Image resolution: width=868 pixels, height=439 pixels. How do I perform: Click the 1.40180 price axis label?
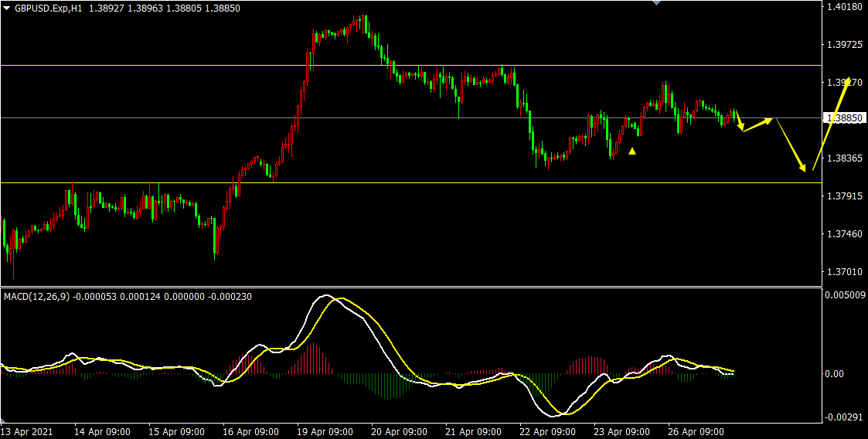click(x=844, y=8)
